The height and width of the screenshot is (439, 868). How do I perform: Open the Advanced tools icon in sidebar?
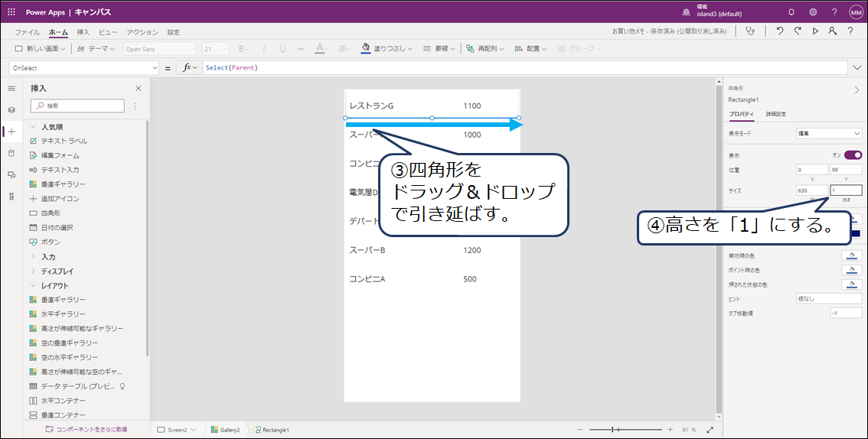tap(11, 197)
